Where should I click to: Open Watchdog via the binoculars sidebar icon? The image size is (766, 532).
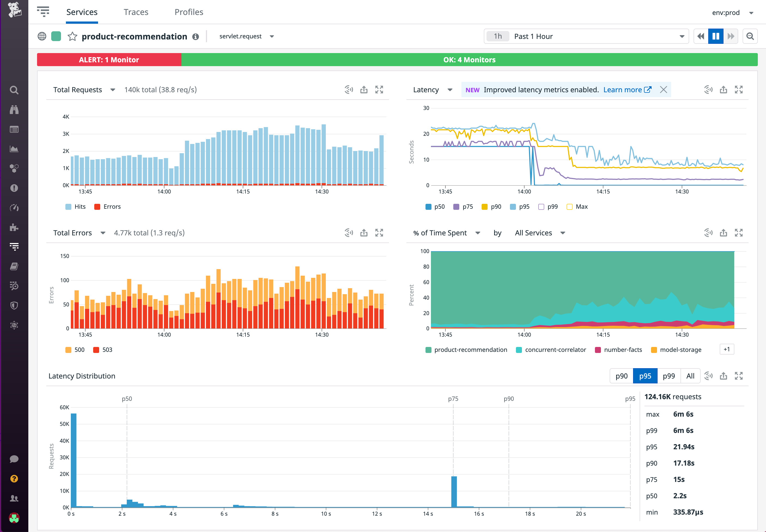14,110
